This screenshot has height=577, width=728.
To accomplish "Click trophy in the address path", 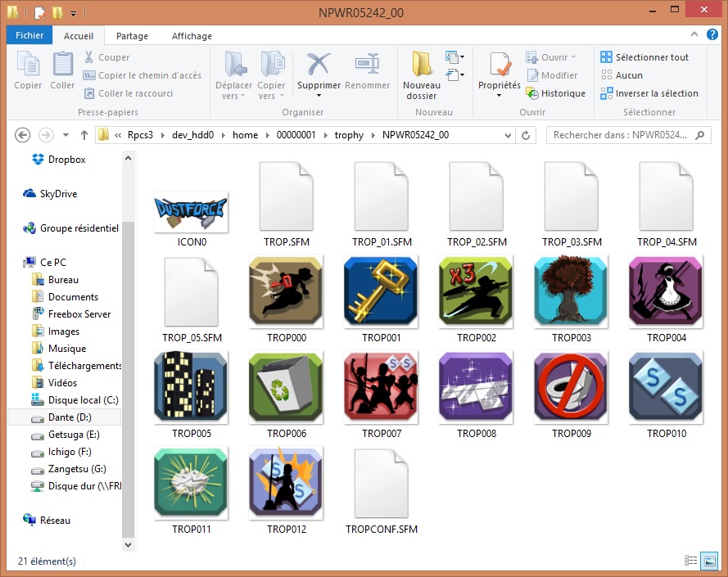I will point(349,135).
